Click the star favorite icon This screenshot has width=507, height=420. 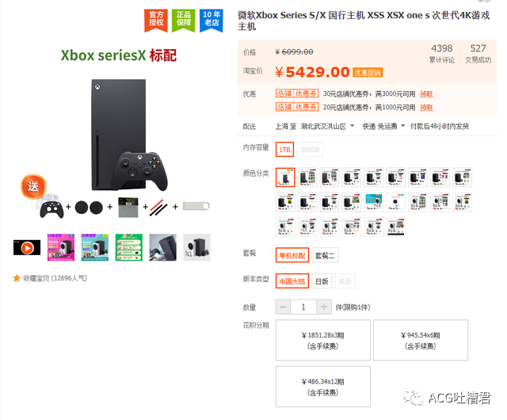pyautogui.click(x=17, y=278)
